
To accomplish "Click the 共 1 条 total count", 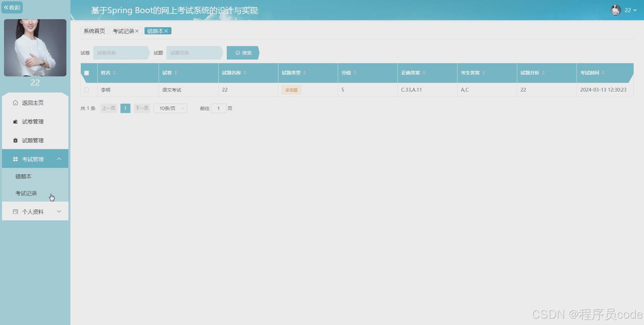I will 88,108.
